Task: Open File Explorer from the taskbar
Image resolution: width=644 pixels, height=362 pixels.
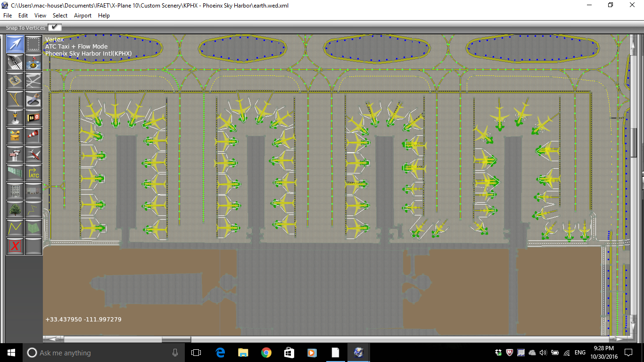Action: pos(243,353)
